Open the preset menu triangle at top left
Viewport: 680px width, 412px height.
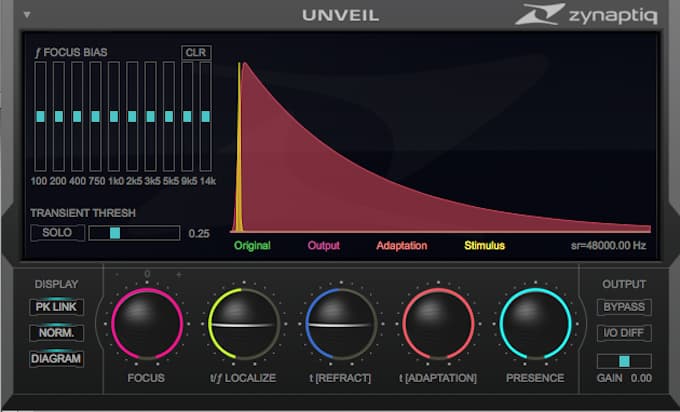pos(27,15)
